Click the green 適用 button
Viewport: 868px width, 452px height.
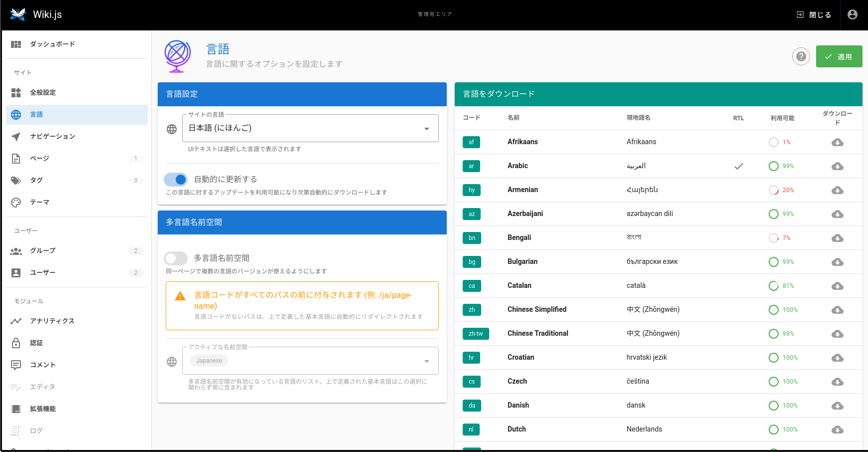tap(839, 56)
